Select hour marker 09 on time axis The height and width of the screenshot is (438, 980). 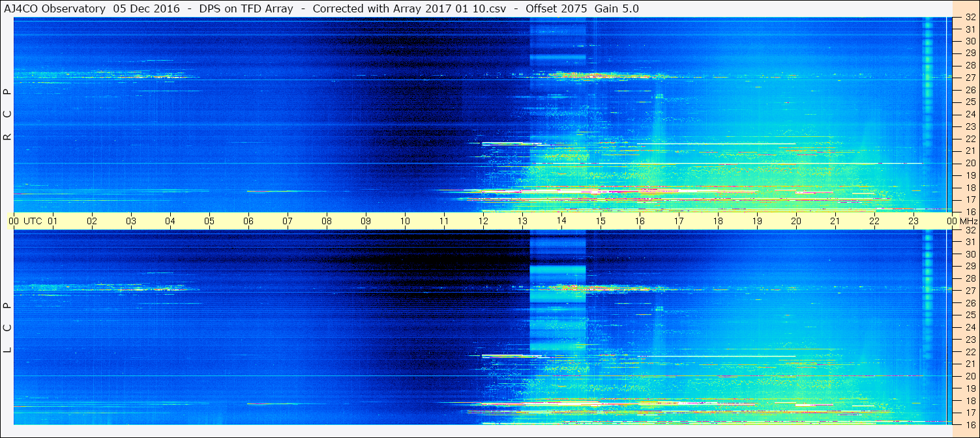pos(366,221)
